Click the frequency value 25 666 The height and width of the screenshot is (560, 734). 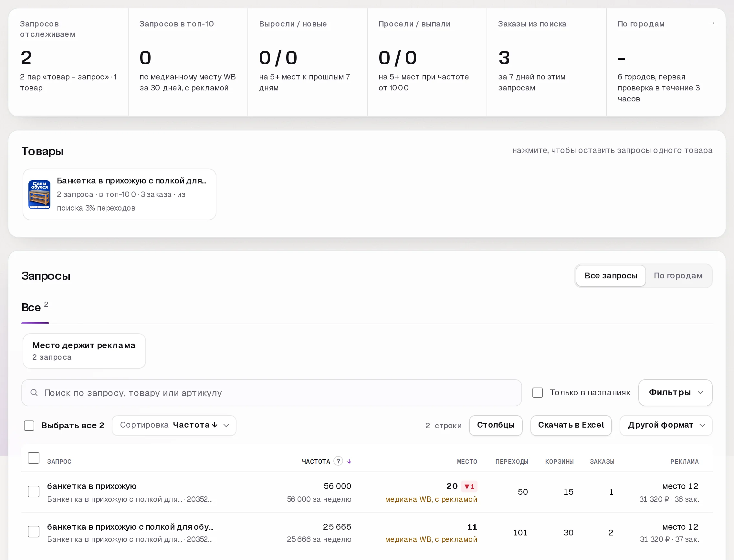point(337,527)
